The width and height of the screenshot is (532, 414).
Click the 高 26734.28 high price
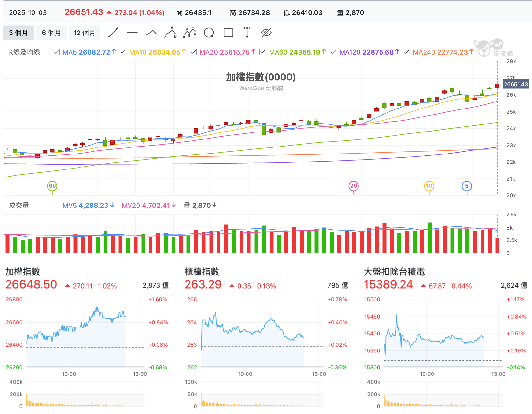pyautogui.click(x=250, y=13)
